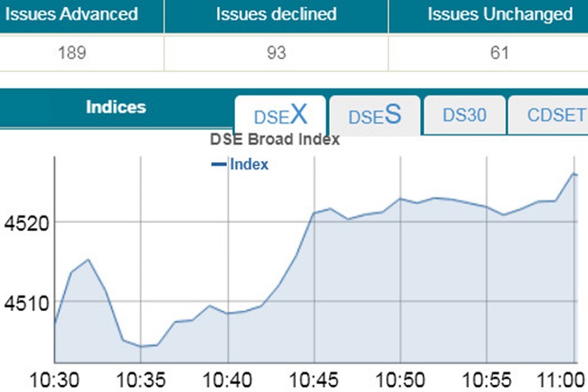The width and height of the screenshot is (588, 392).
Task: Open the DSES index tab
Action: pyautogui.click(x=374, y=116)
